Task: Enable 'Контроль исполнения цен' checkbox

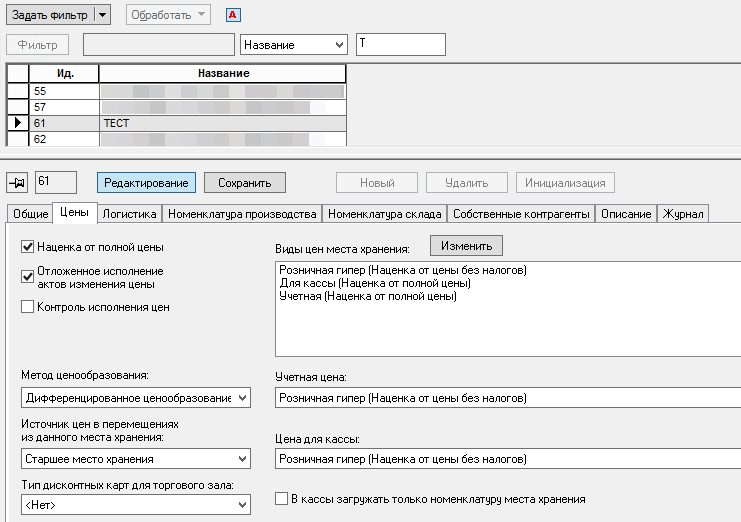Action: tap(27, 307)
